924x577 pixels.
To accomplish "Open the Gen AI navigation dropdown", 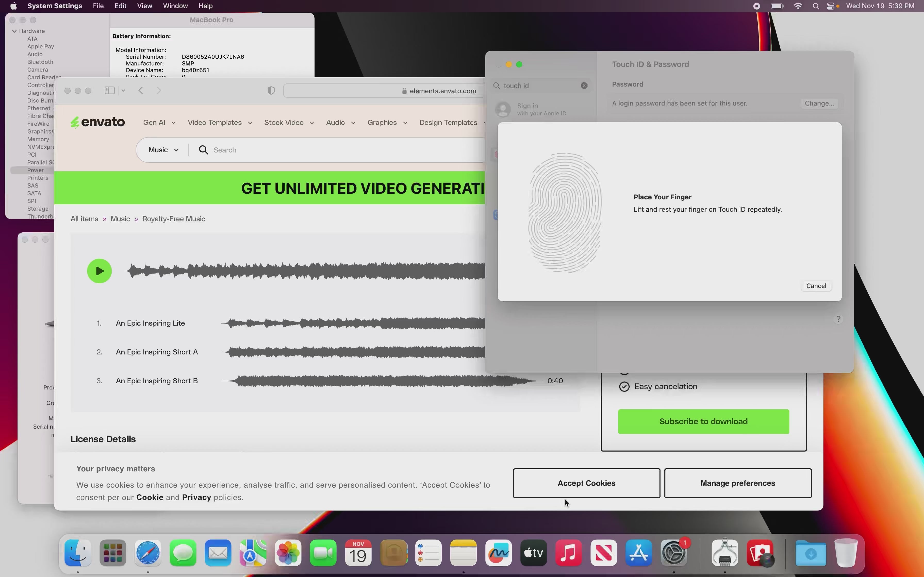I will point(159,123).
